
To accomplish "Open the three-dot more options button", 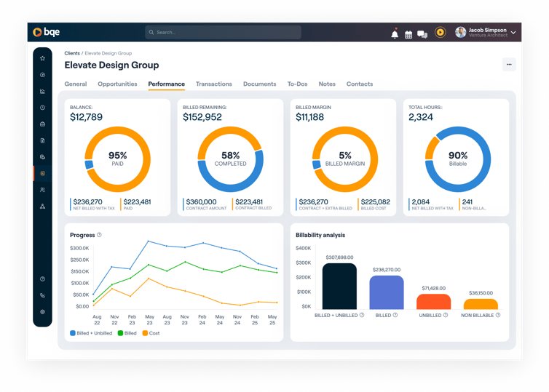I will pyautogui.click(x=509, y=64).
